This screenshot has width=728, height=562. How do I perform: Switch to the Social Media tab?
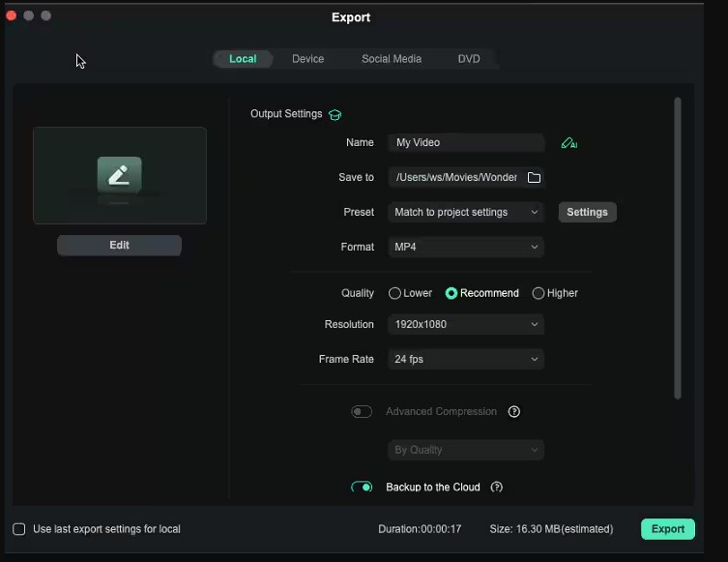click(392, 59)
